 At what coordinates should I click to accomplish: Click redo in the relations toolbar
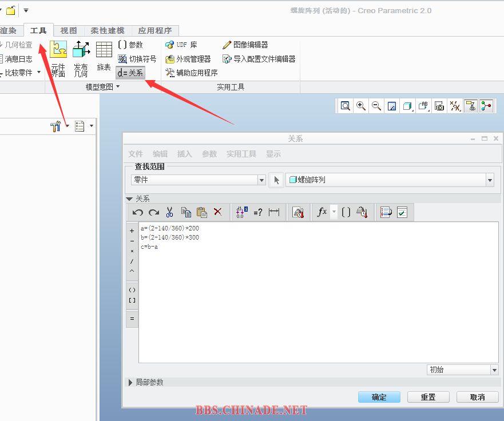(x=154, y=212)
